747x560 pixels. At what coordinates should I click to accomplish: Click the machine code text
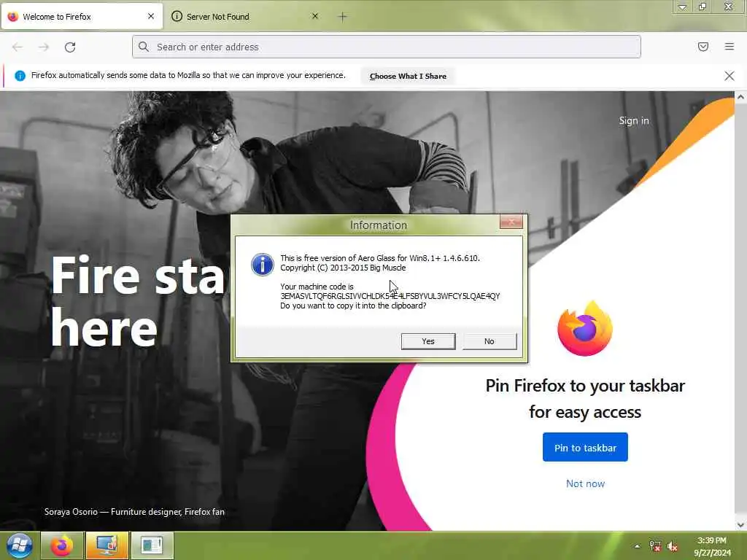point(390,296)
